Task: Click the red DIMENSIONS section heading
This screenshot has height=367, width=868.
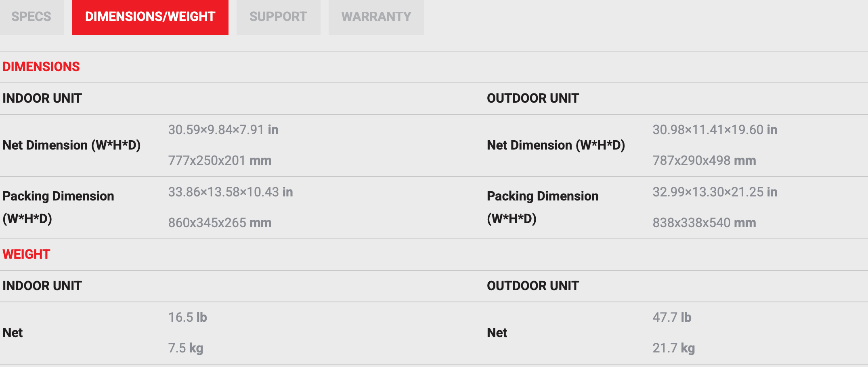Action: click(x=41, y=67)
